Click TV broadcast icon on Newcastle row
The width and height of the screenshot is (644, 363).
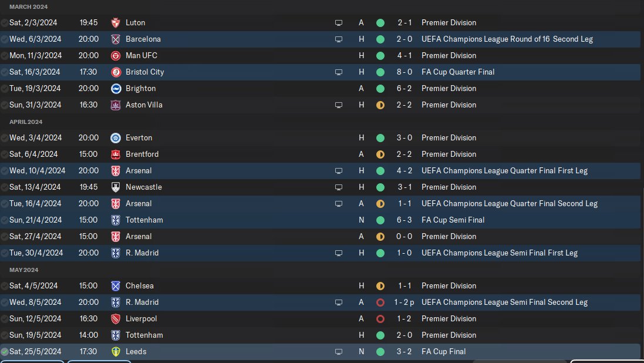pyautogui.click(x=339, y=187)
